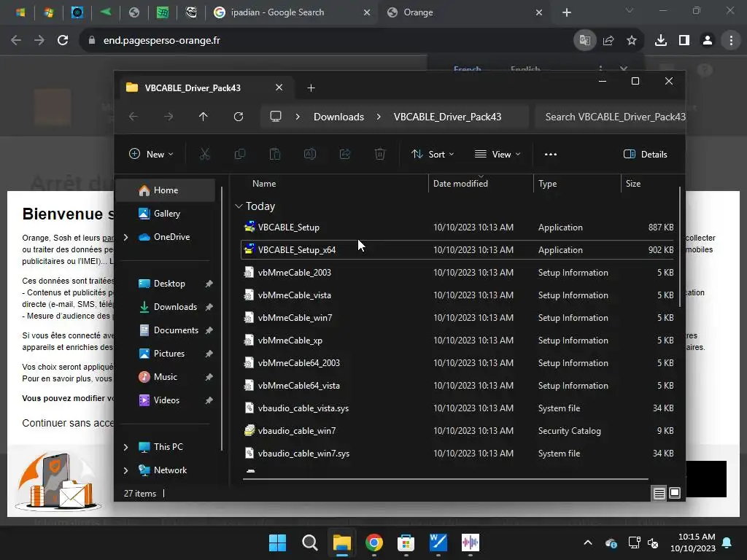Expand This PC in navigation pane
Screen dimensions: 747x560
[x=125, y=447]
